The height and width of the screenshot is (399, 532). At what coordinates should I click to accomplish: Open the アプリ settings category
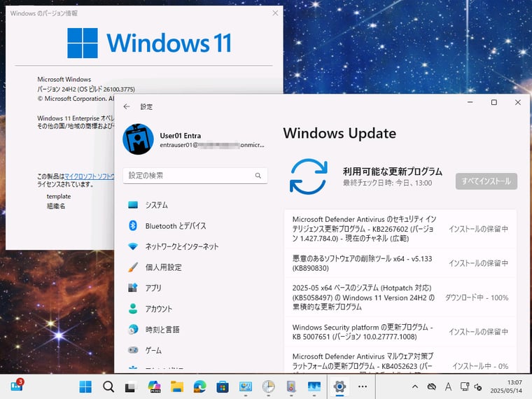[x=195, y=288]
